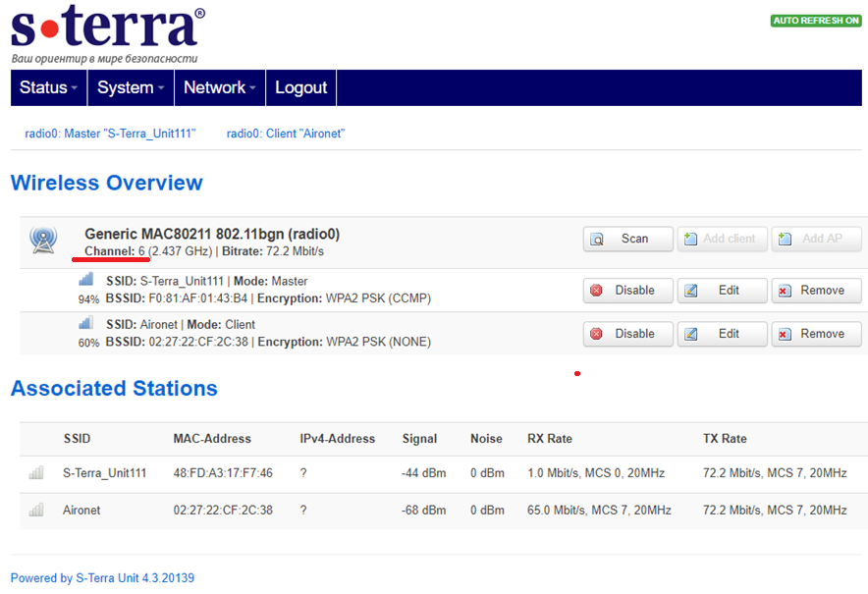Click the Add AP button
868x594 pixels.
pos(817,240)
